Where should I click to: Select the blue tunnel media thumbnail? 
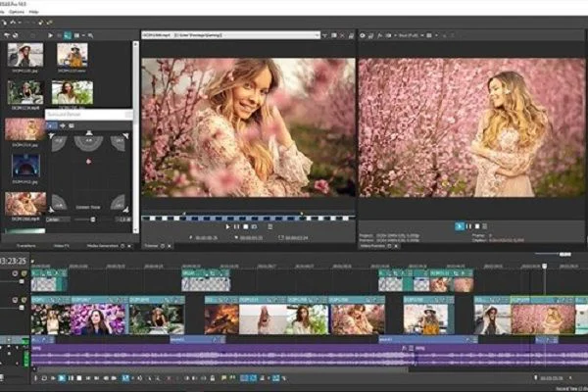pos(25,166)
